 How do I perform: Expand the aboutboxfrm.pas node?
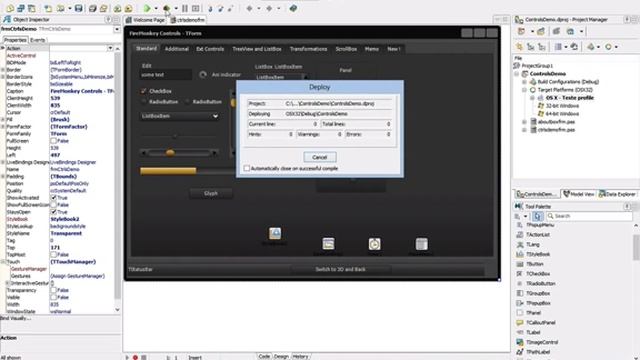(x=524, y=122)
